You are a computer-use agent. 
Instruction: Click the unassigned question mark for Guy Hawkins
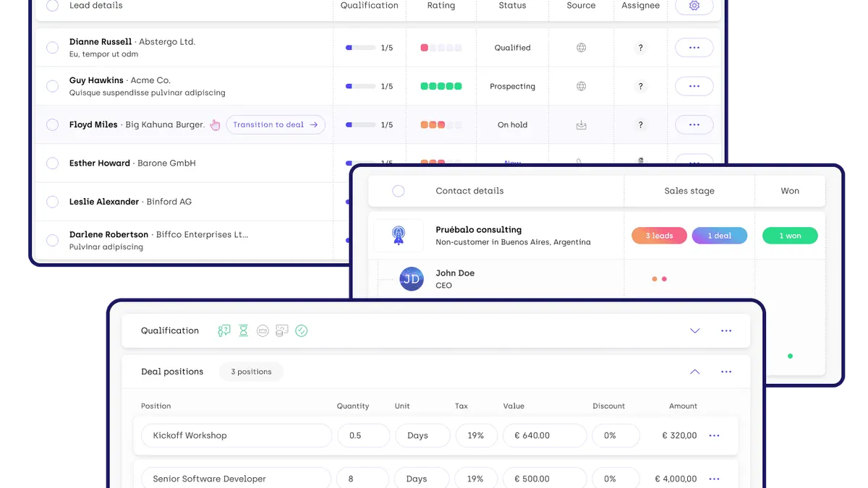[640, 86]
